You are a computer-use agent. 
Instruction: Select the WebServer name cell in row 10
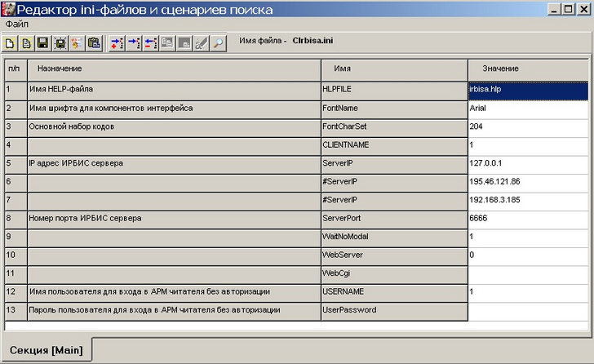[x=394, y=255]
